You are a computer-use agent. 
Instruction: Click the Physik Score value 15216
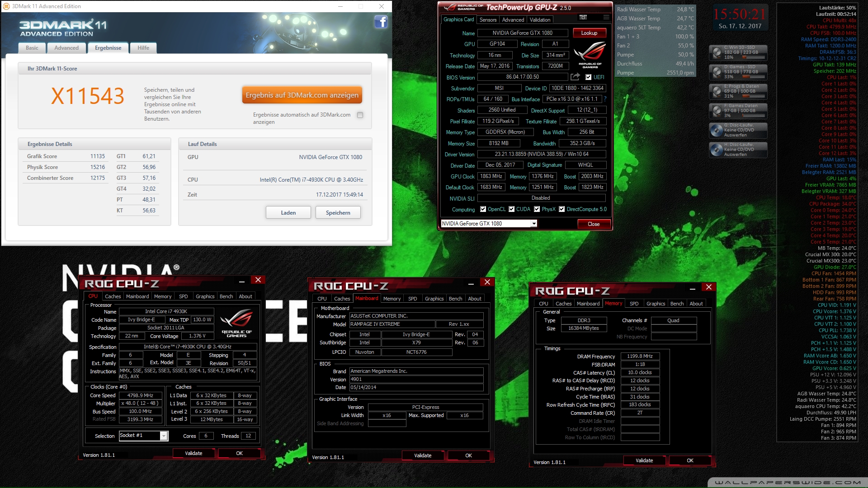(97, 167)
